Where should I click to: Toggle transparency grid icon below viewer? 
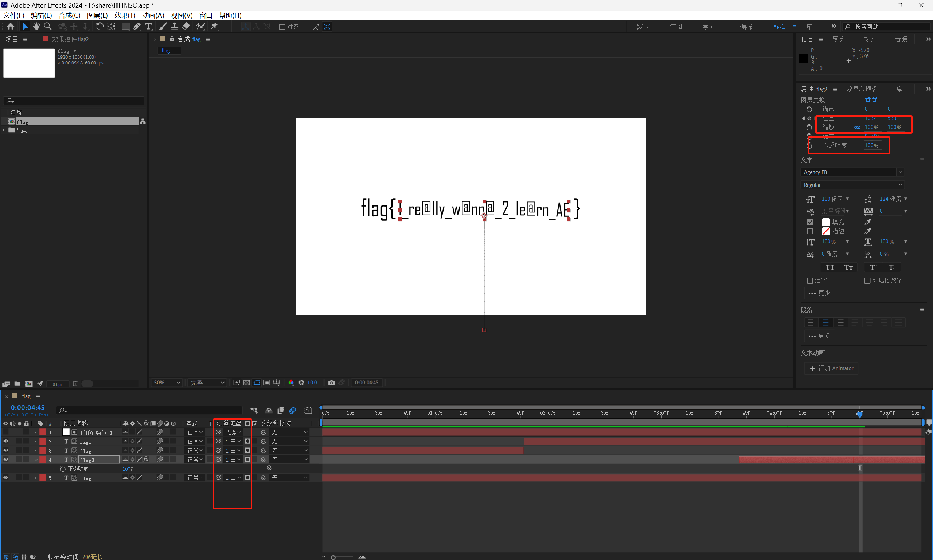point(246,383)
